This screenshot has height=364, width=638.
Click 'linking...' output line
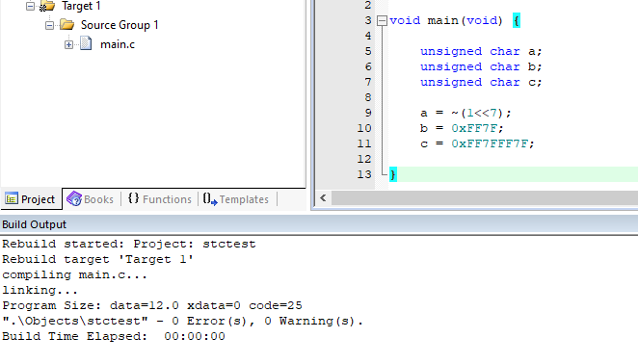click(x=40, y=291)
